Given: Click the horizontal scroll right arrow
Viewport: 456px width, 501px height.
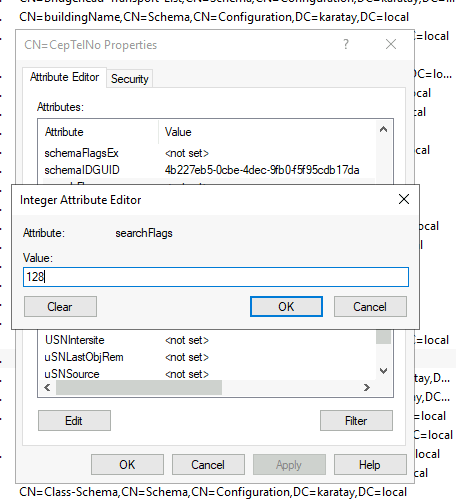Looking at the screenshot, I should tap(367, 387).
